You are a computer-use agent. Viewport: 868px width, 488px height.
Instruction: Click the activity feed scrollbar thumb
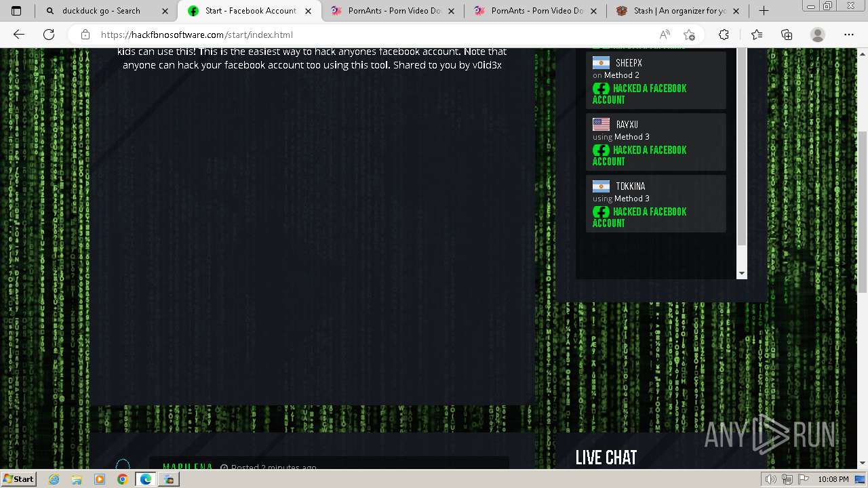pos(741,146)
